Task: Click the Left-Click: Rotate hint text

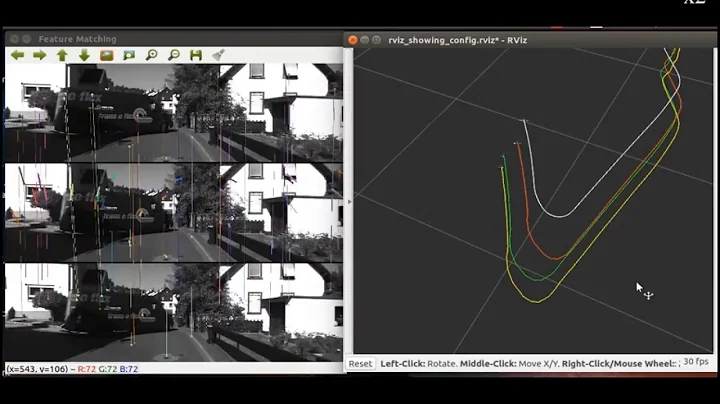Action: click(x=419, y=364)
